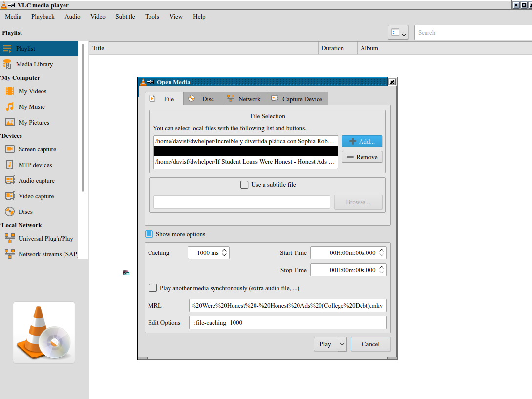Click the Open Media dialog cone icon
This screenshot has height=399, width=532.
tap(143, 82)
